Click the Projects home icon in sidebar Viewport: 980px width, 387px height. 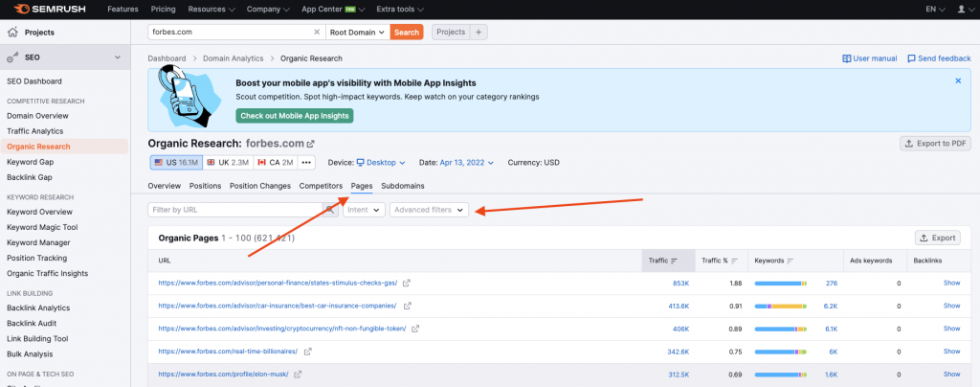(11, 32)
